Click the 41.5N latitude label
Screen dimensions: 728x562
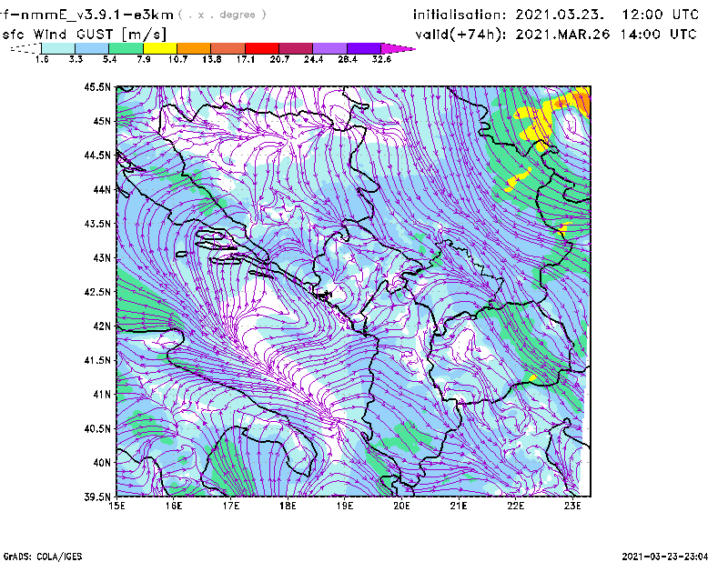pyautogui.click(x=97, y=360)
